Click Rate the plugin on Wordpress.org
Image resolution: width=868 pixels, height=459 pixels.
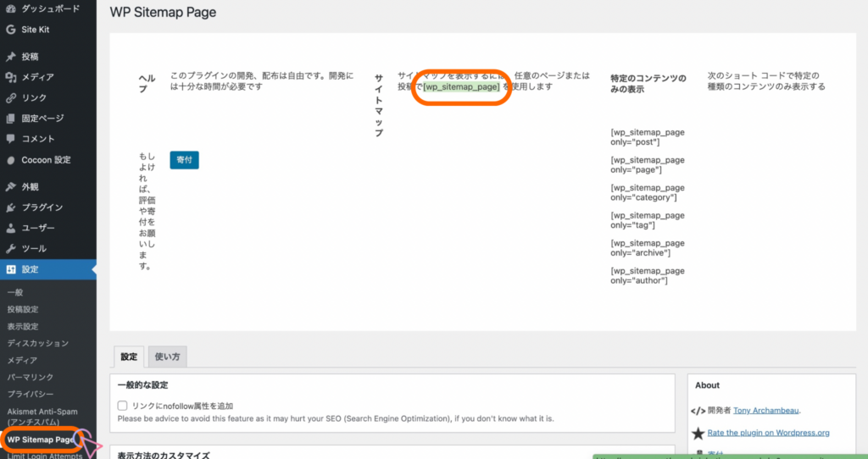768,433
